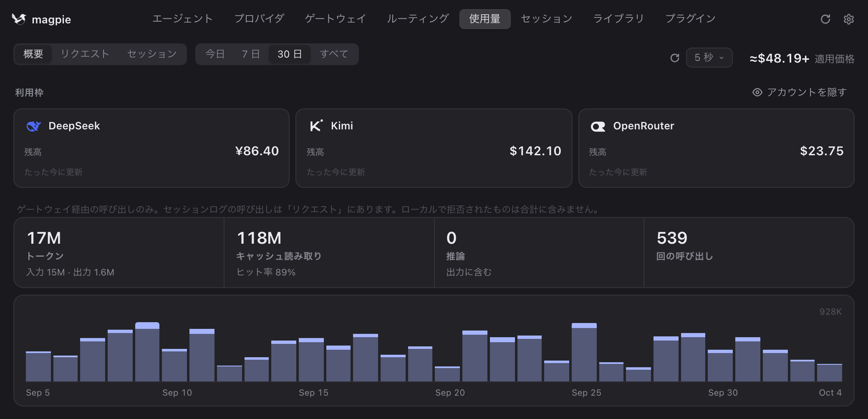Click ヒット率 89% text
Screen dimensions: 868x419
[x=266, y=272]
